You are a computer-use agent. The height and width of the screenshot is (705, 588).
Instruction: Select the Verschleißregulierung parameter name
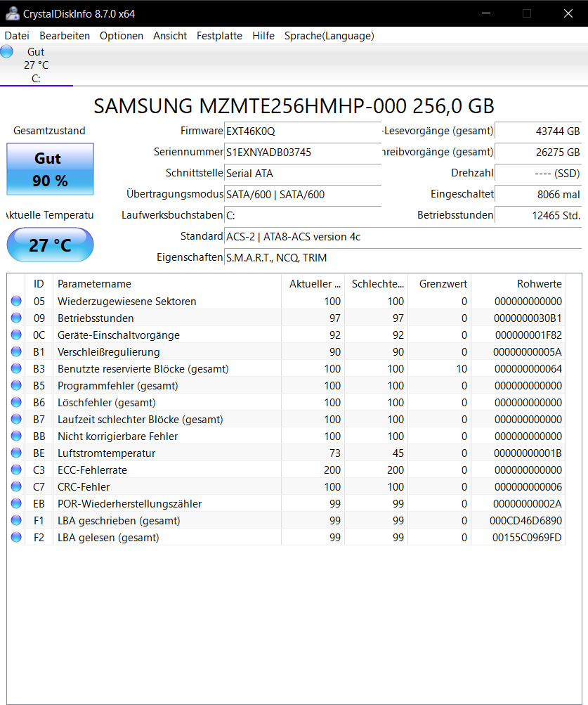coord(109,352)
